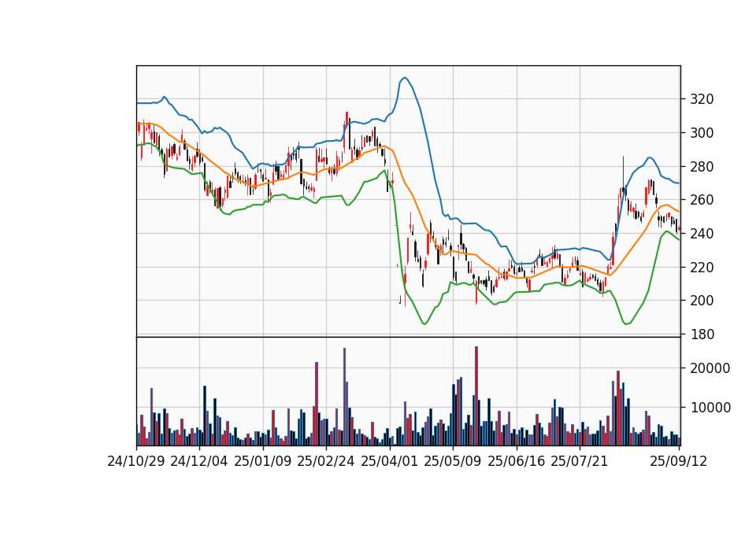Click the 25/04/01 date label

(x=390, y=461)
